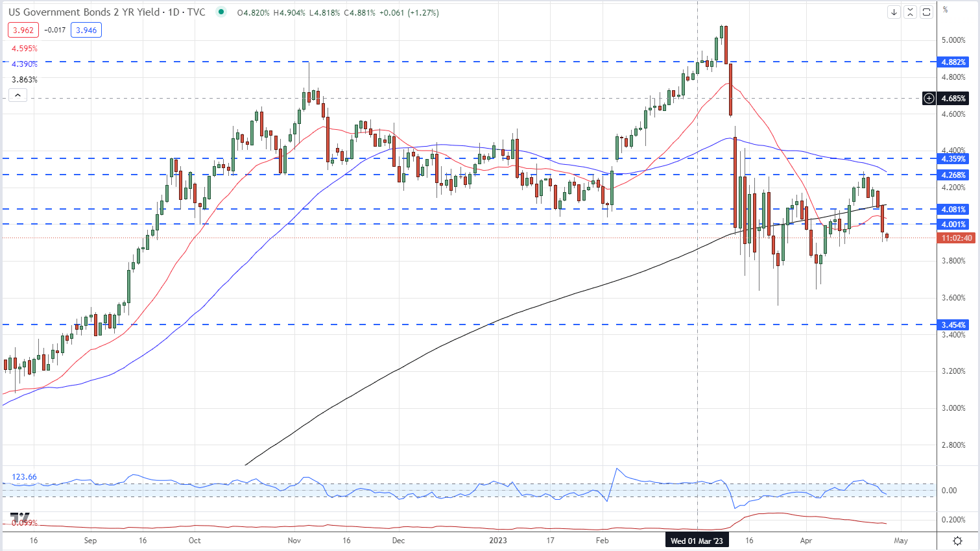This screenshot has height=551, width=980.
Task: Open chart settings gear at bottom right
Action: (958, 541)
